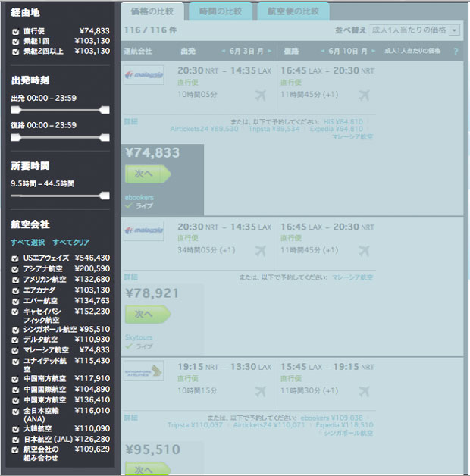470x476 pixels.
Task: Open 詳細 details of ¥78,921 flight
Action: point(131,277)
